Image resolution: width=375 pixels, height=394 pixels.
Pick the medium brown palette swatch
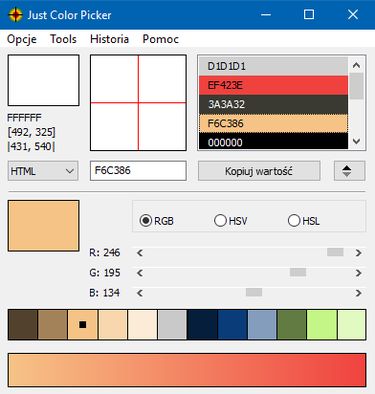53,324
